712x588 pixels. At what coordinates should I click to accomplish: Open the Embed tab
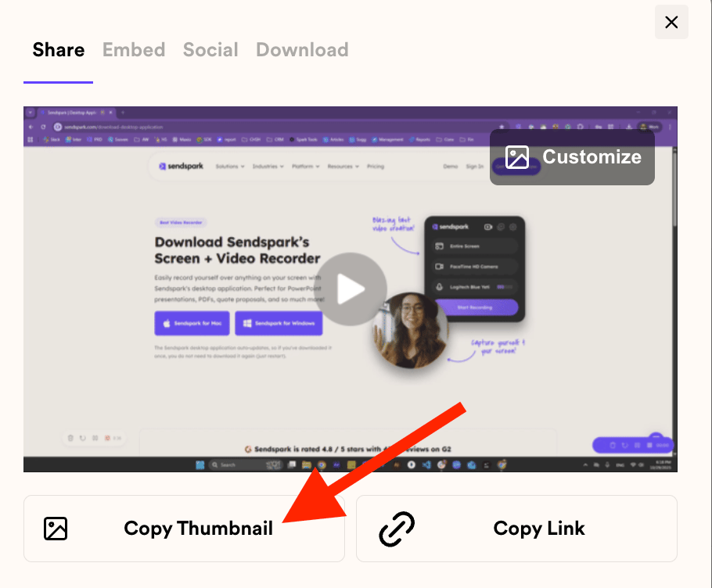(x=134, y=50)
